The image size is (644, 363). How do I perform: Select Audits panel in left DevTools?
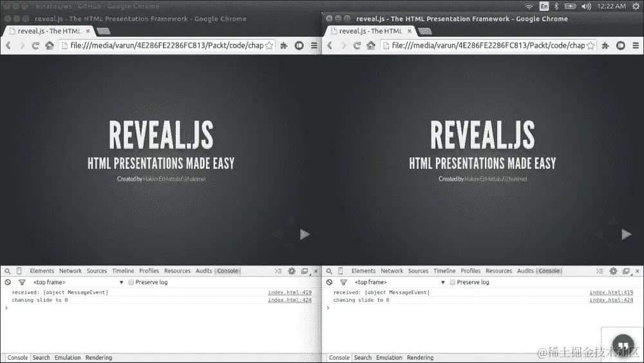[x=204, y=271]
